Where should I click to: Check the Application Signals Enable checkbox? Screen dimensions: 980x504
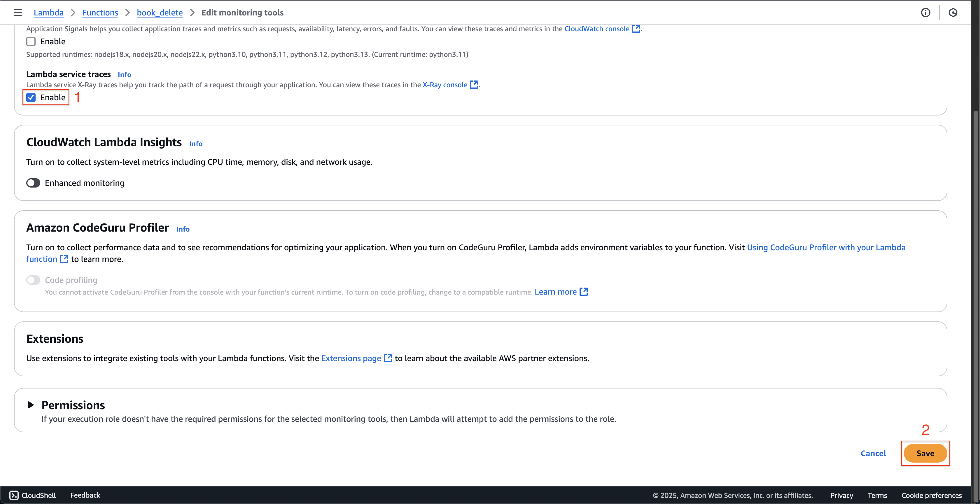[x=31, y=41]
